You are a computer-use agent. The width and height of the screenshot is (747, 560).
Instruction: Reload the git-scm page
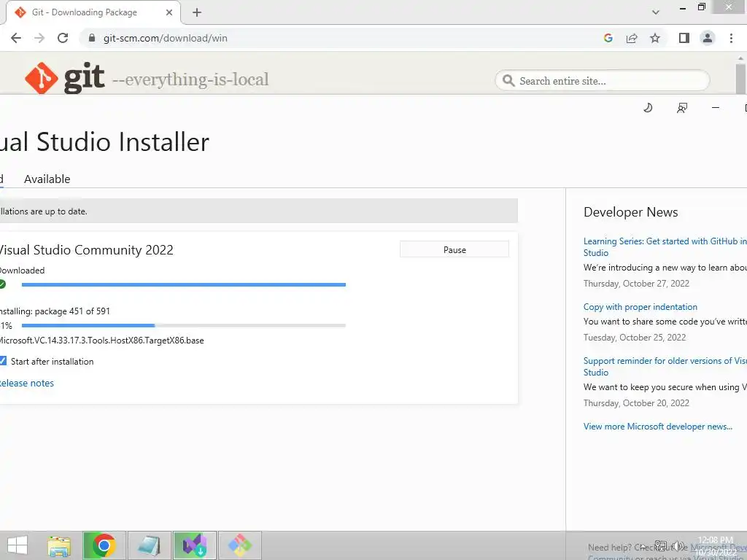(63, 38)
